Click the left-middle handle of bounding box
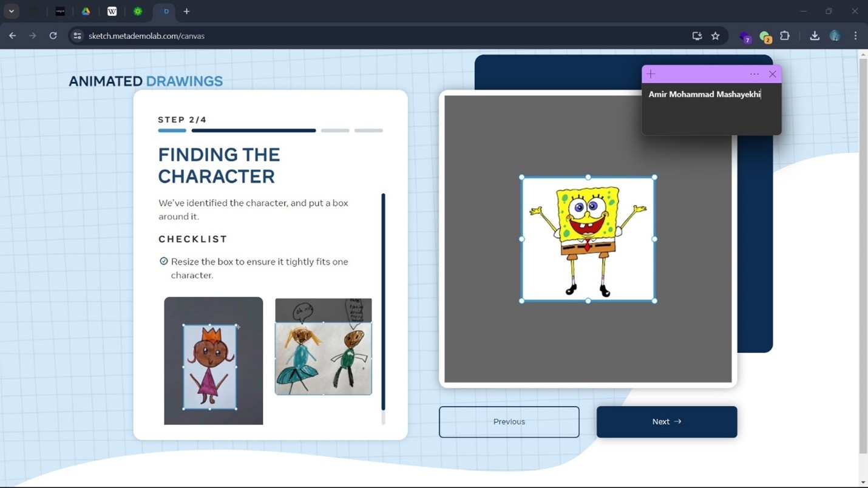This screenshot has width=868, height=488. coord(522,239)
